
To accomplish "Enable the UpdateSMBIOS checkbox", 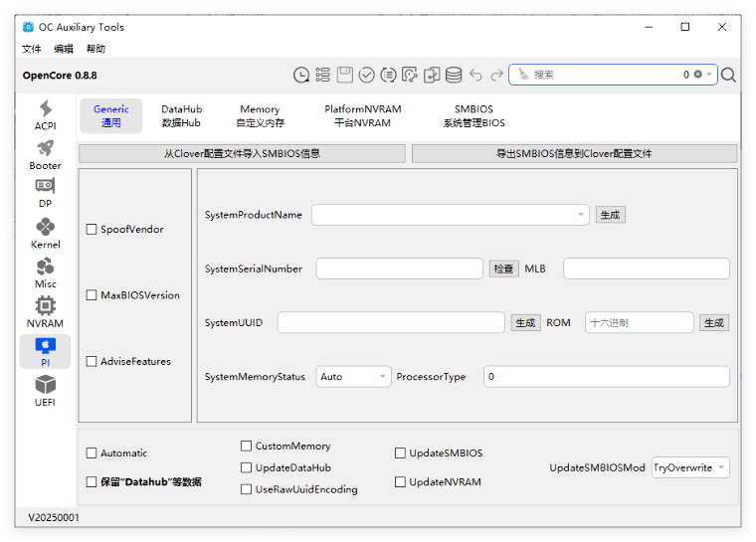I will (400, 452).
